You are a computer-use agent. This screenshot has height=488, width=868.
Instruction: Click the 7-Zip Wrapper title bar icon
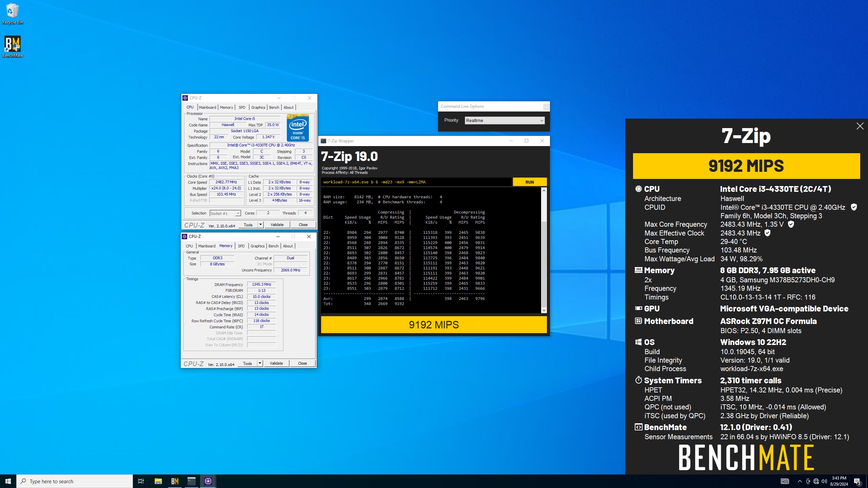[x=323, y=141]
